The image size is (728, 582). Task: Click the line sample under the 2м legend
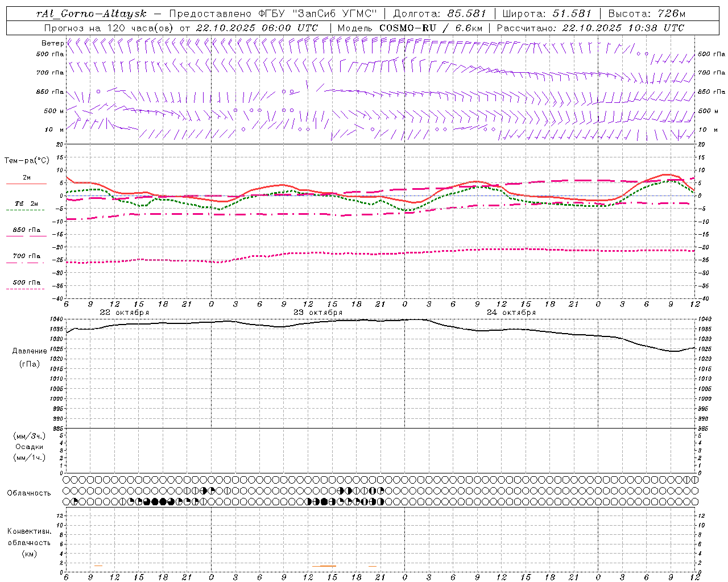pos(26,184)
